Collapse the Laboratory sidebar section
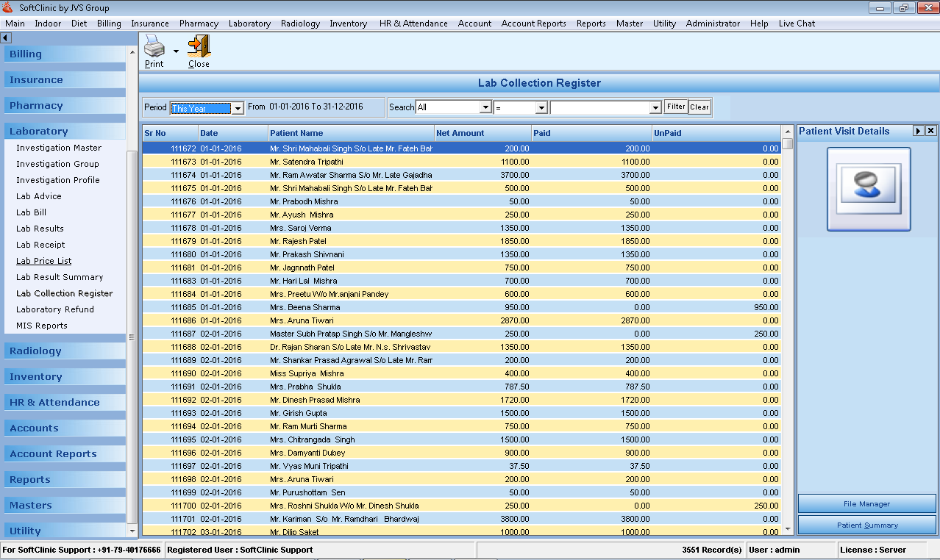Image resolution: width=940 pixels, height=560 pixels. pyautogui.click(x=65, y=132)
